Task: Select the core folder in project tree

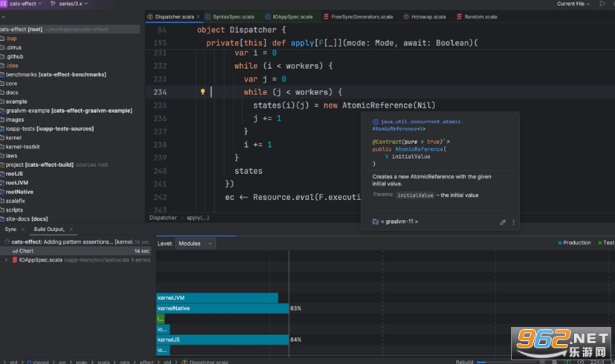Action: tap(11, 83)
